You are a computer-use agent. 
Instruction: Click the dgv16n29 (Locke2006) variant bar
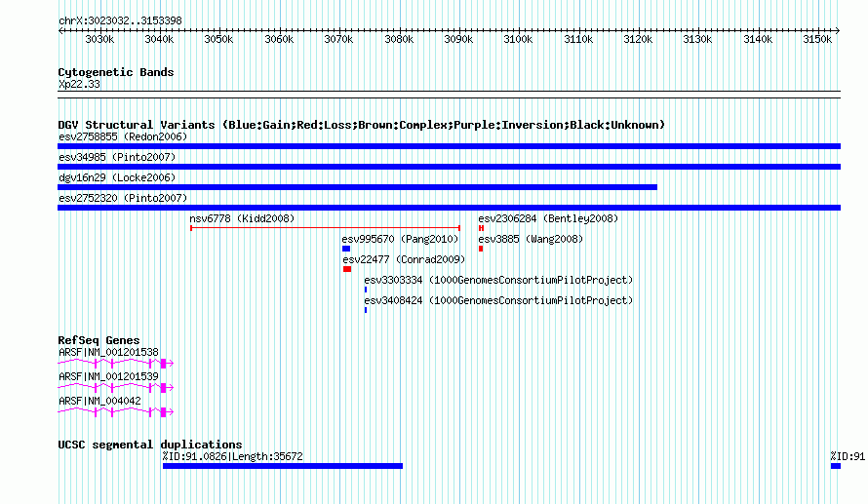click(357, 187)
